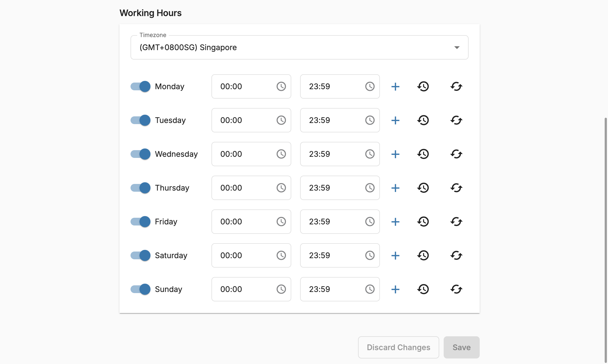
Task: Click the Tuesday 00:00 start time field
Action: [251, 120]
